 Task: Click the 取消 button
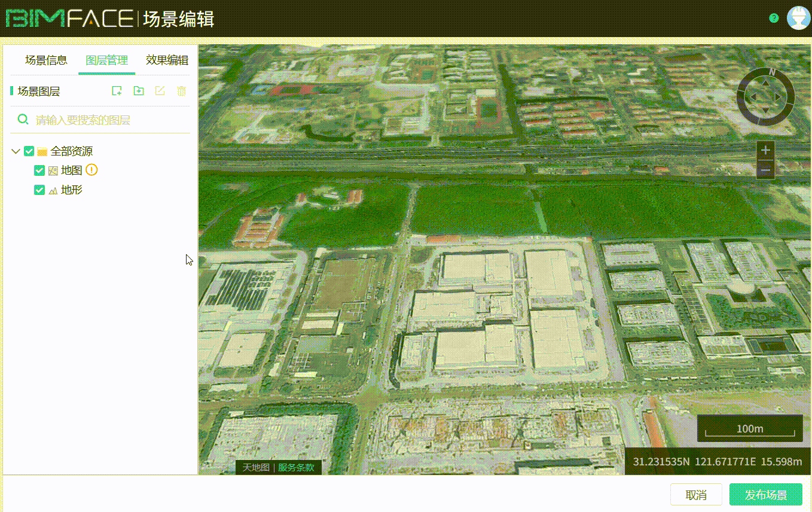(696, 495)
